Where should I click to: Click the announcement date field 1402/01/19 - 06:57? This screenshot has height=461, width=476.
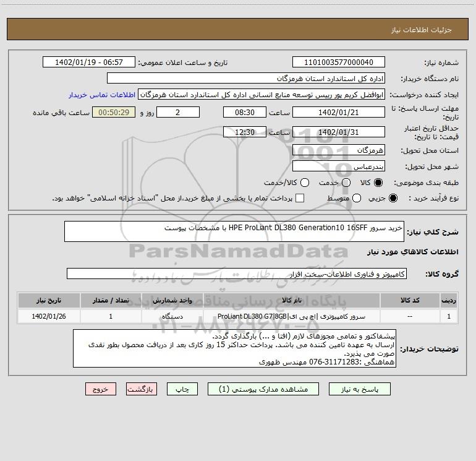click(x=89, y=62)
